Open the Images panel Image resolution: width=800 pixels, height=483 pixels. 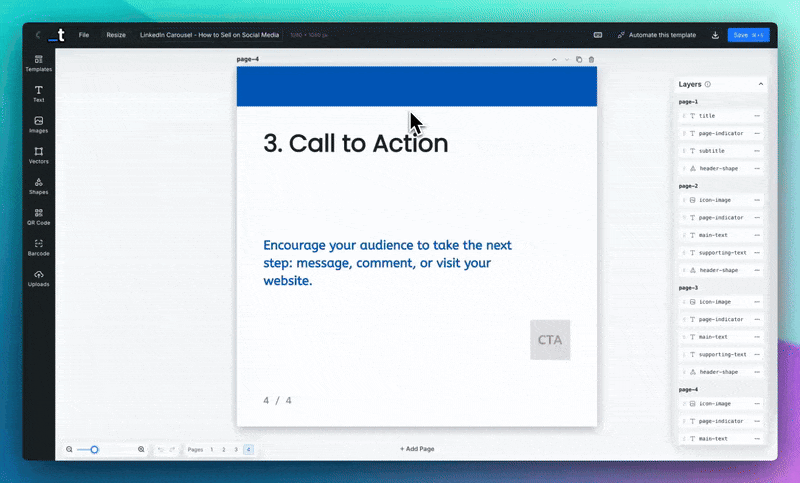click(38, 124)
